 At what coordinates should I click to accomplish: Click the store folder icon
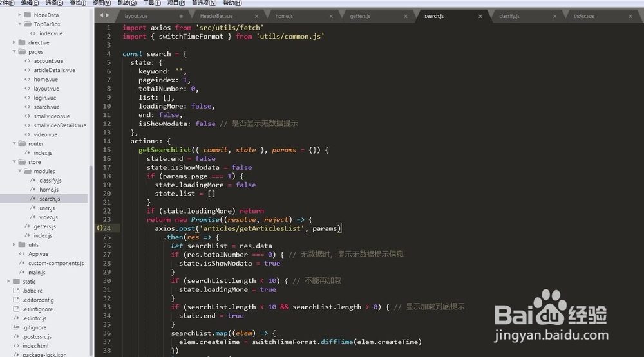(x=22, y=162)
